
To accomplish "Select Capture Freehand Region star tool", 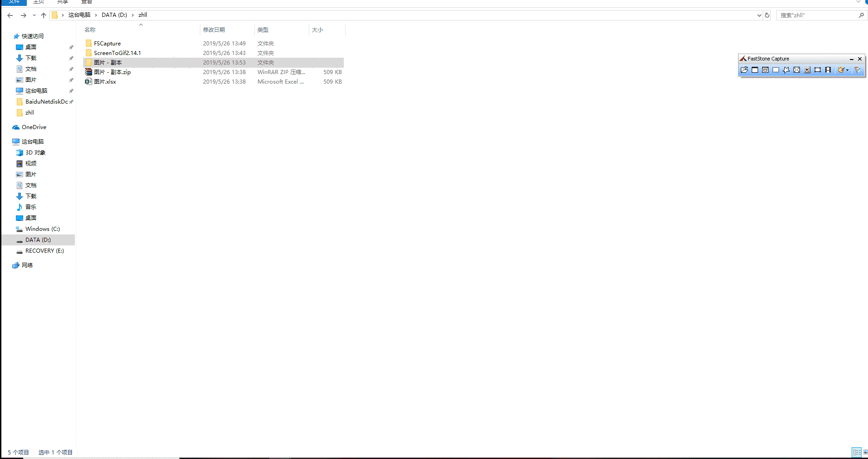I will click(786, 70).
